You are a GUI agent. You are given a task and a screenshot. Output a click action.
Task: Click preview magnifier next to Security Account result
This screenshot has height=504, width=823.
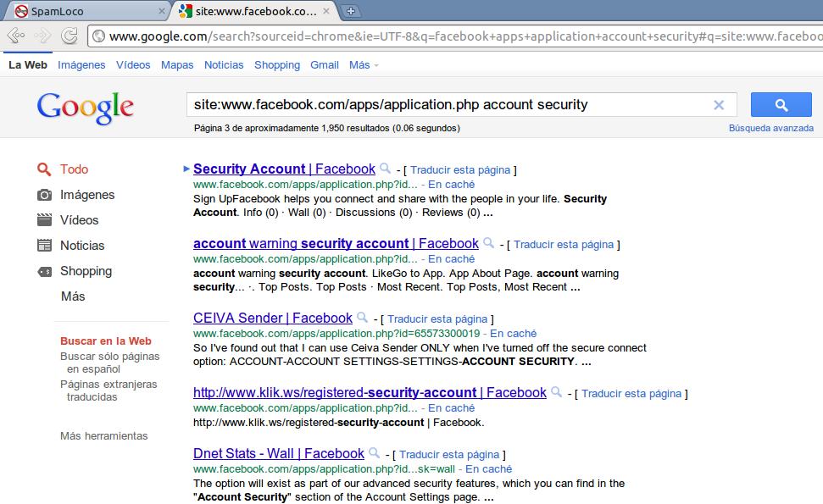(x=385, y=169)
